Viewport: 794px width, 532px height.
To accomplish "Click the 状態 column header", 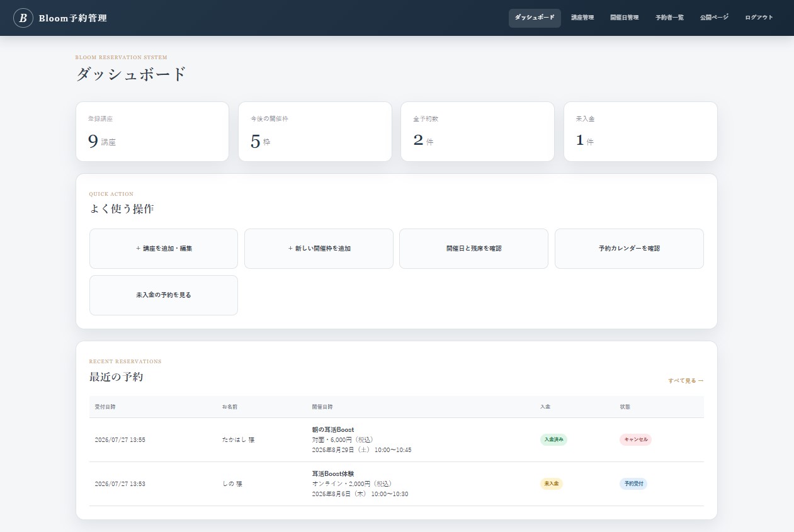I will click(625, 407).
